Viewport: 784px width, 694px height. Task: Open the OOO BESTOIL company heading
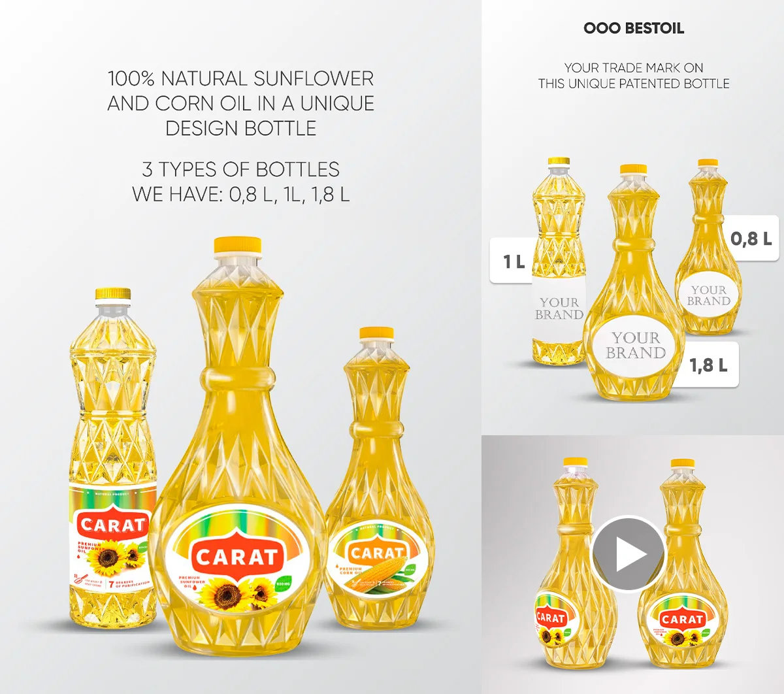tap(634, 28)
